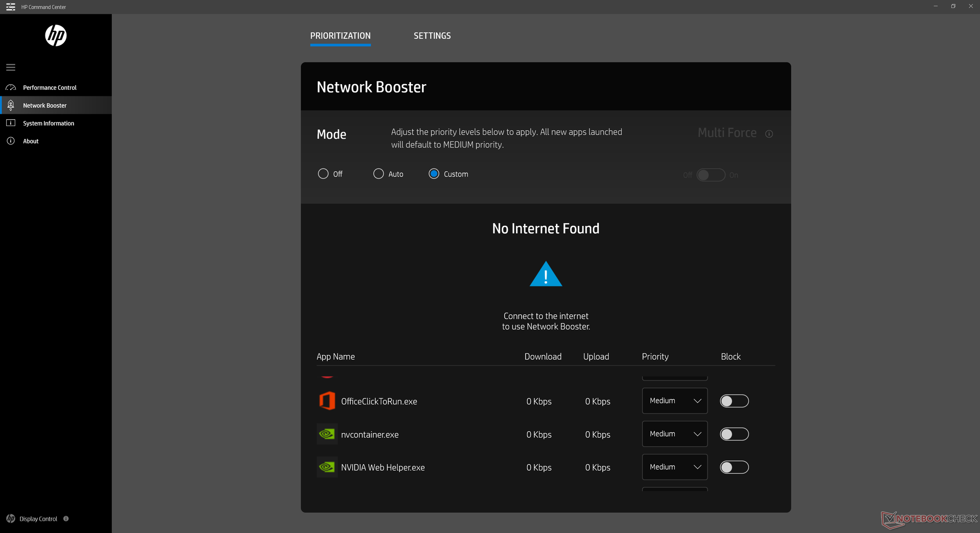The image size is (980, 533).
Task: Open priority dropdown for OfficeClickToRun.exe
Action: pos(674,401)
